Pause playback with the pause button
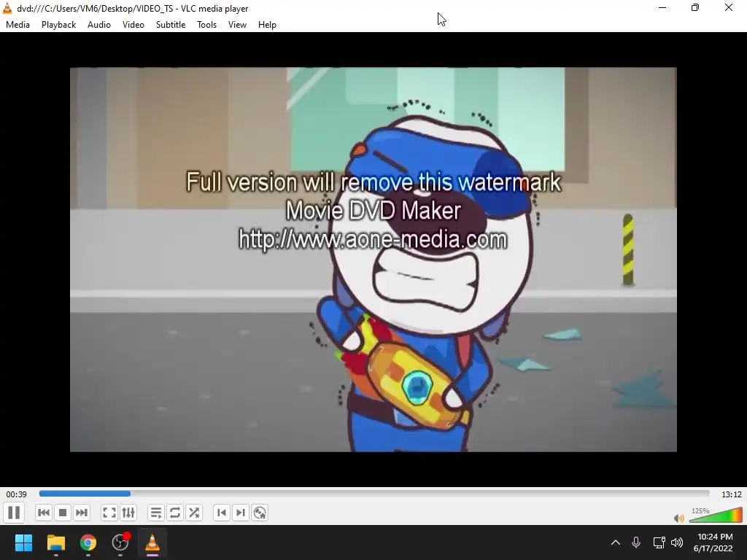Screen dimensions: 747x560 [x=15, y=513]
